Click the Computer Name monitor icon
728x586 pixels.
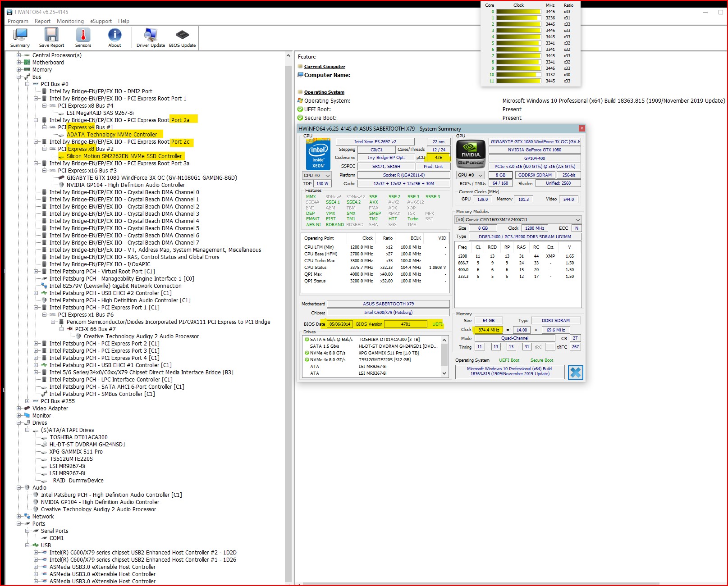(x=300, y=75)
